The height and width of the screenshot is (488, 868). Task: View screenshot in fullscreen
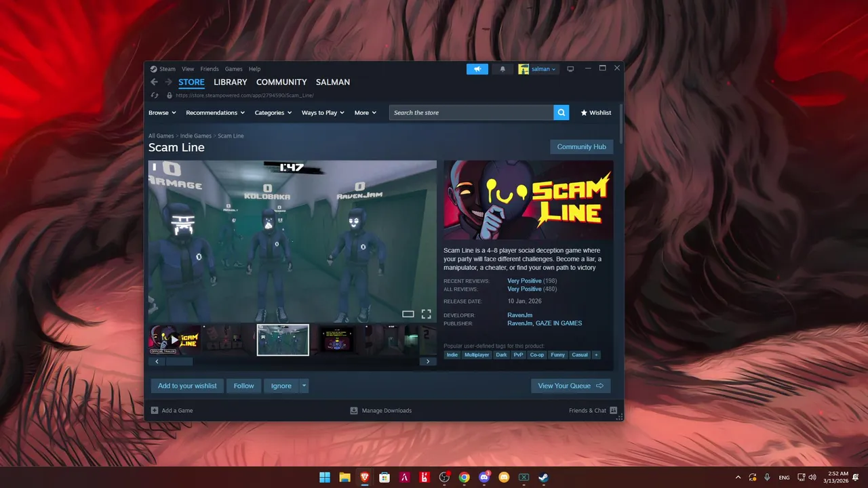(x=427, y=314)
